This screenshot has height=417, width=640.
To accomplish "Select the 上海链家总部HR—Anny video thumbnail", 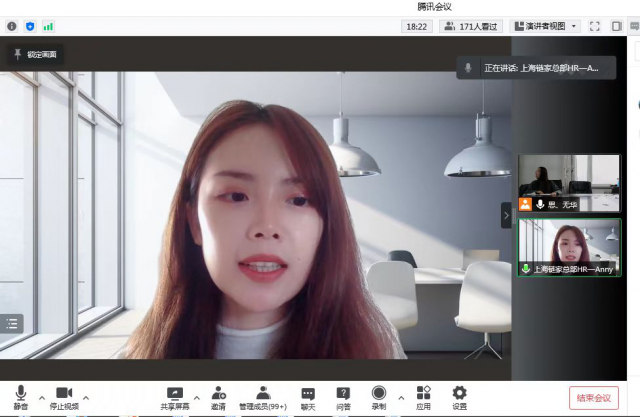I will [569, 247].
